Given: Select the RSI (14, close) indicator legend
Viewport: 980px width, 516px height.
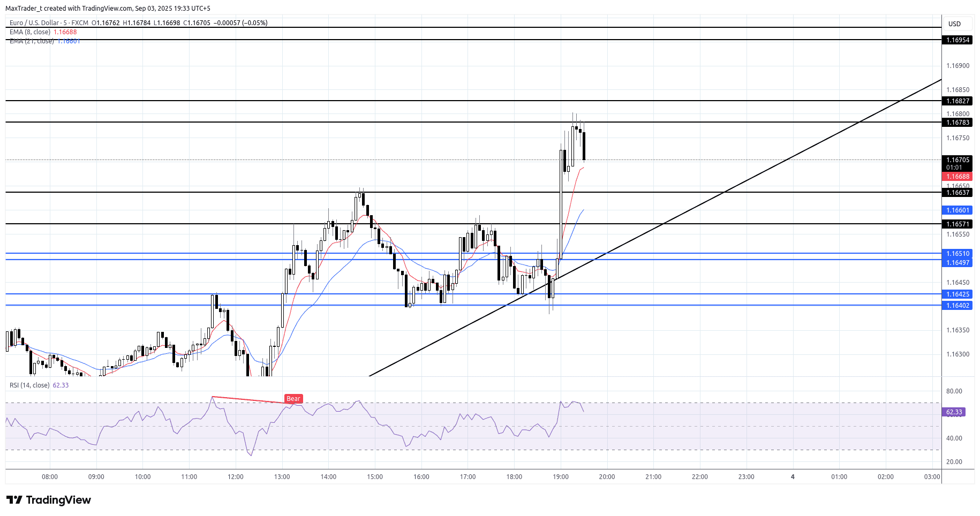Looking at the screenshot, I should (x=29, y=385).
